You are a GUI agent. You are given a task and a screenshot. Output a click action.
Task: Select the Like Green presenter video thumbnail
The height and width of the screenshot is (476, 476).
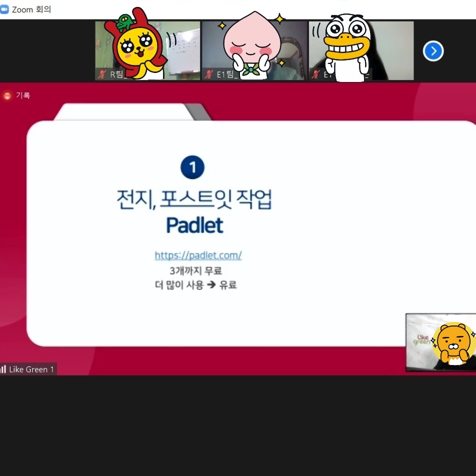click(x=441, y=342)
